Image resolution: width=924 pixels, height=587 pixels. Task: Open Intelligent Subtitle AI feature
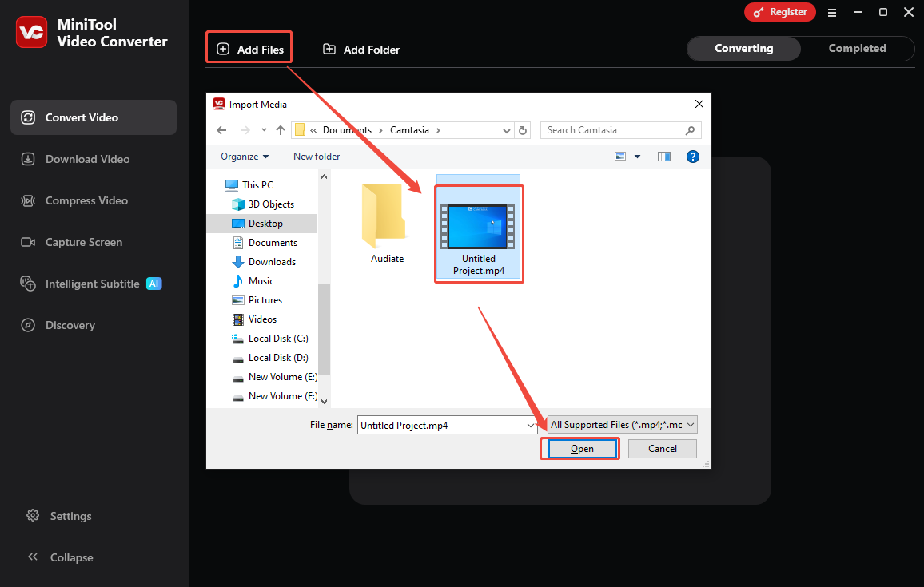[x=93, y=284]
